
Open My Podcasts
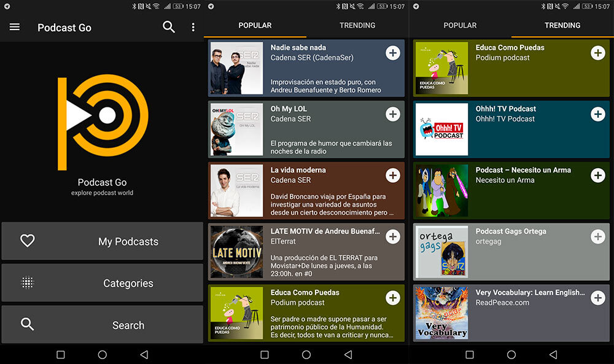click(102, 241)
